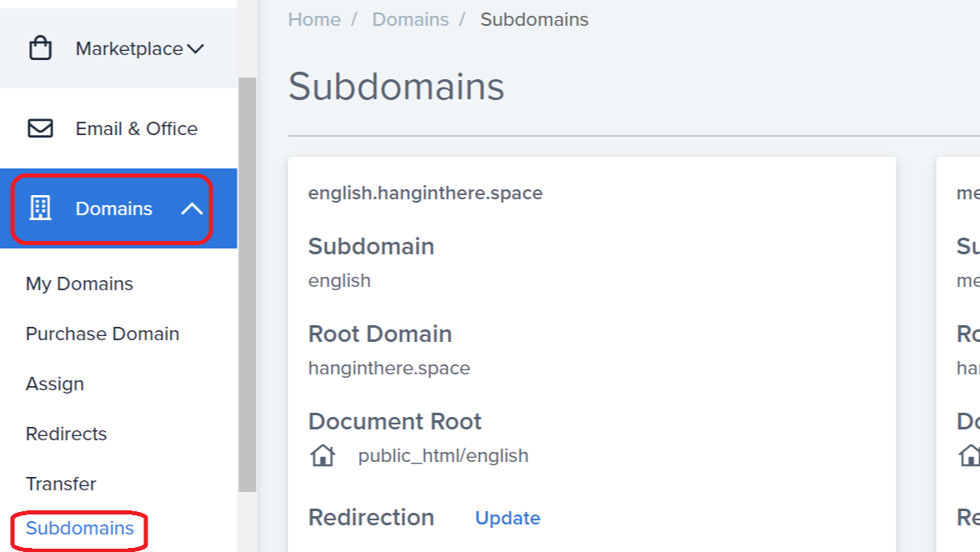Click the Domains building icon

[x=40, y=208]
